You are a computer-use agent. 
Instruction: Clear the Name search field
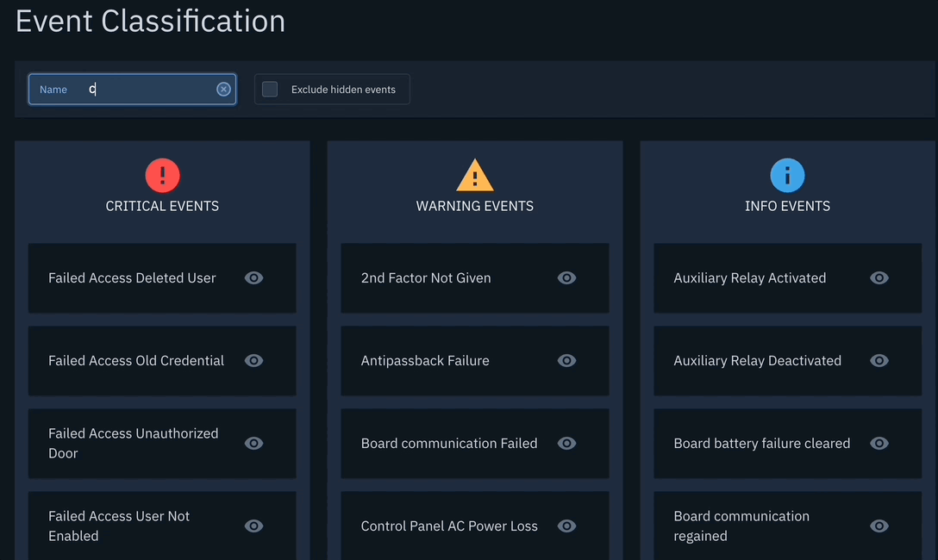click(x=223, y=89)
